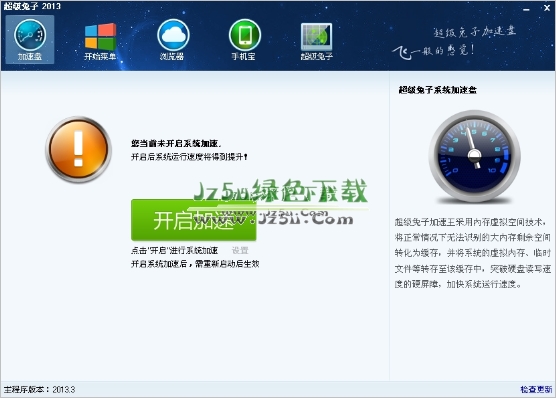Click 开启系统加速后,需重新启动后生效 note
This screenshot has width=556, height=398.
pos(195,264)
